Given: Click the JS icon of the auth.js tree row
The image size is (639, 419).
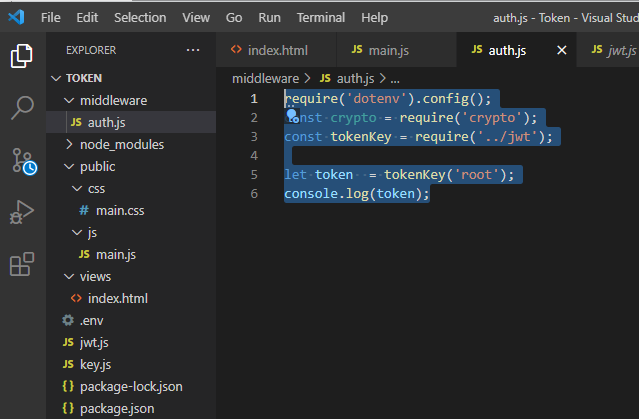Looking at the screenshot, I should tap(76, 122).
